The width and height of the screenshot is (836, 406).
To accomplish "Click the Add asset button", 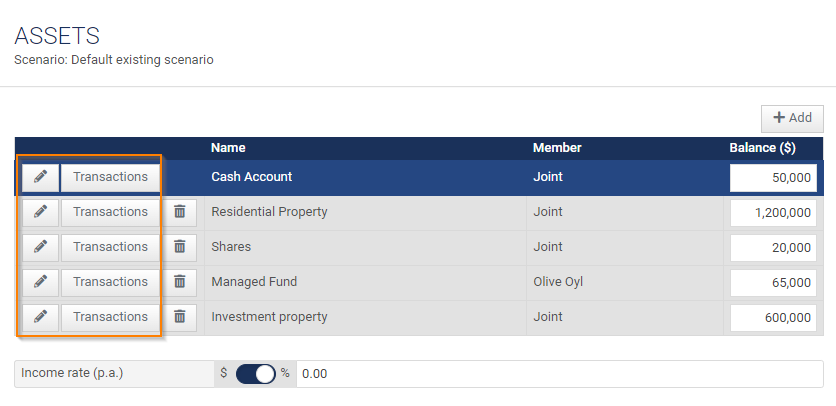I will click(792, 118).
